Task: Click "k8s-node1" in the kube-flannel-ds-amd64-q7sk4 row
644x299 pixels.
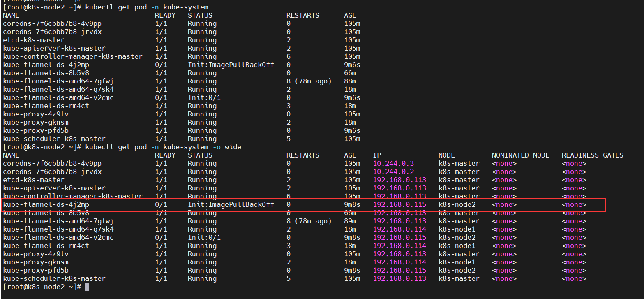Action: click(x=457, y=229)
